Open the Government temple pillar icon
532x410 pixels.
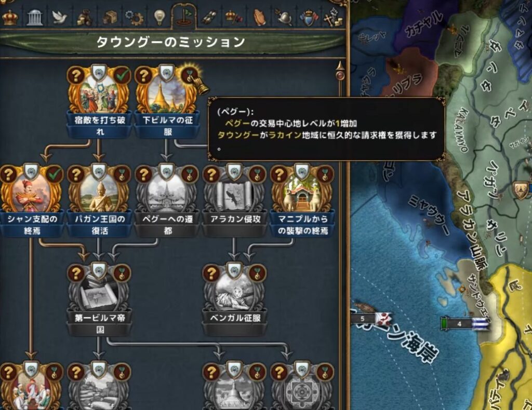35,17
